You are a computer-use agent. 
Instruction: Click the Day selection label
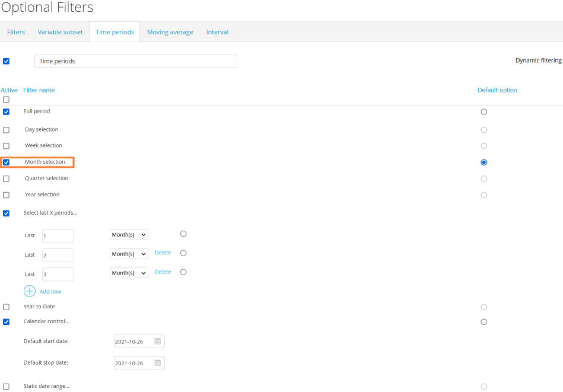42,130
